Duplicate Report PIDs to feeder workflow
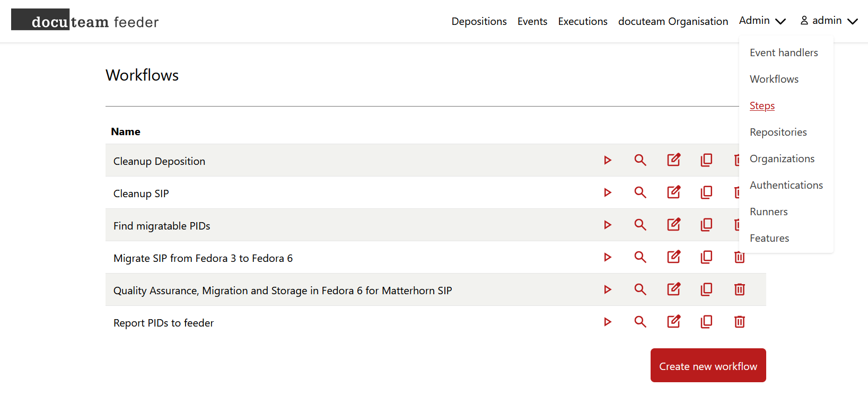Screen dimensions: 868x396 (706, 321)
